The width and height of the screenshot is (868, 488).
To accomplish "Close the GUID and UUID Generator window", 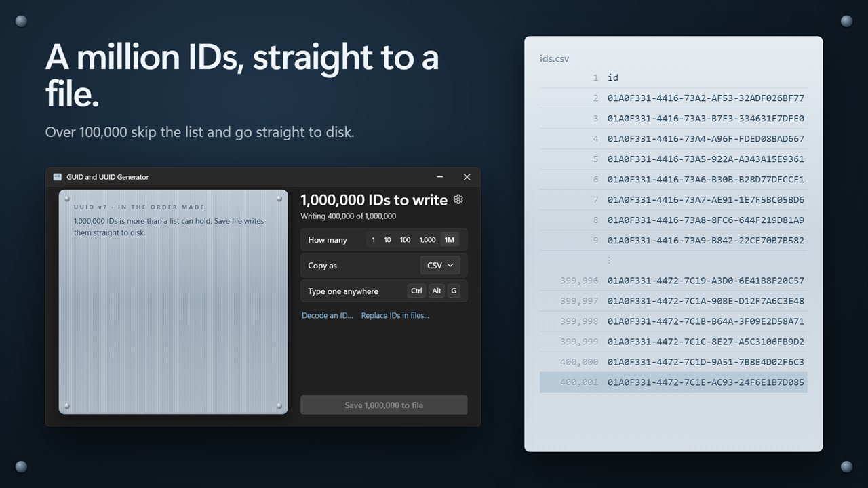I will click(467, 177).
